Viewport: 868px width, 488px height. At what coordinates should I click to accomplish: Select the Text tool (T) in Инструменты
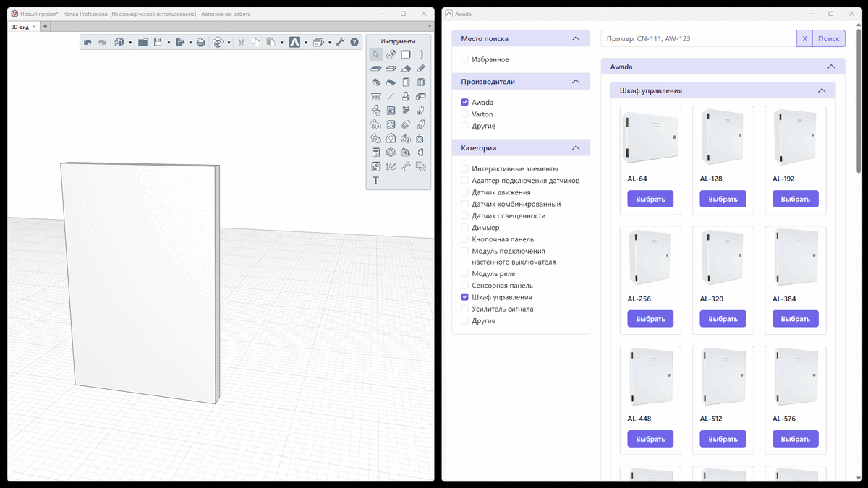tap(376, 180)
